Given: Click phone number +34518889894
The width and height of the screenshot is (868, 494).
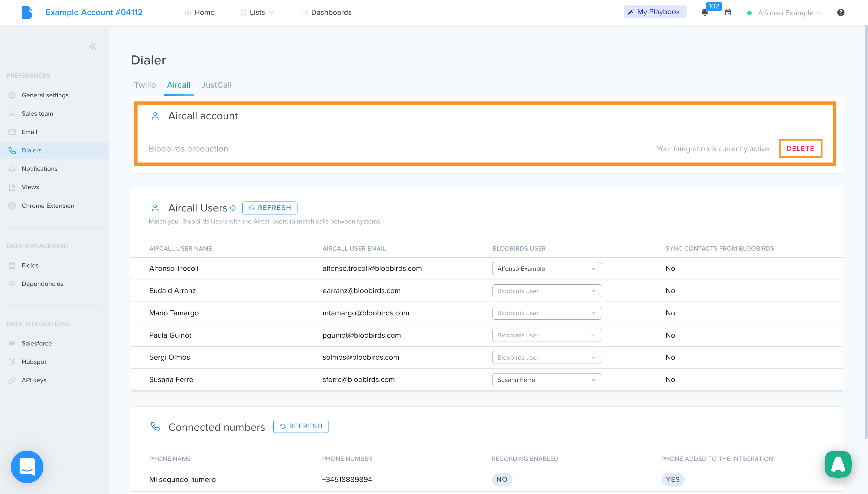Looking at the screenshot, I should pyautogui.click(x=347, y=480).
